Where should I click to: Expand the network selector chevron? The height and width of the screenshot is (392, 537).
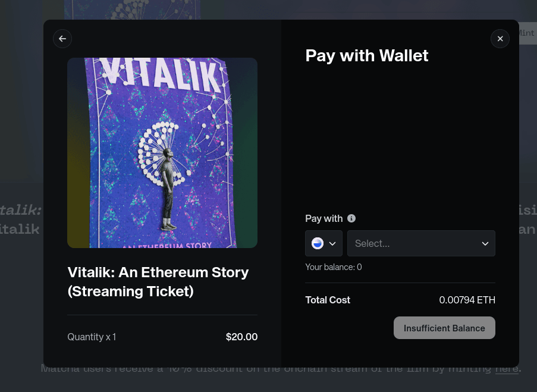pos(332,243)
